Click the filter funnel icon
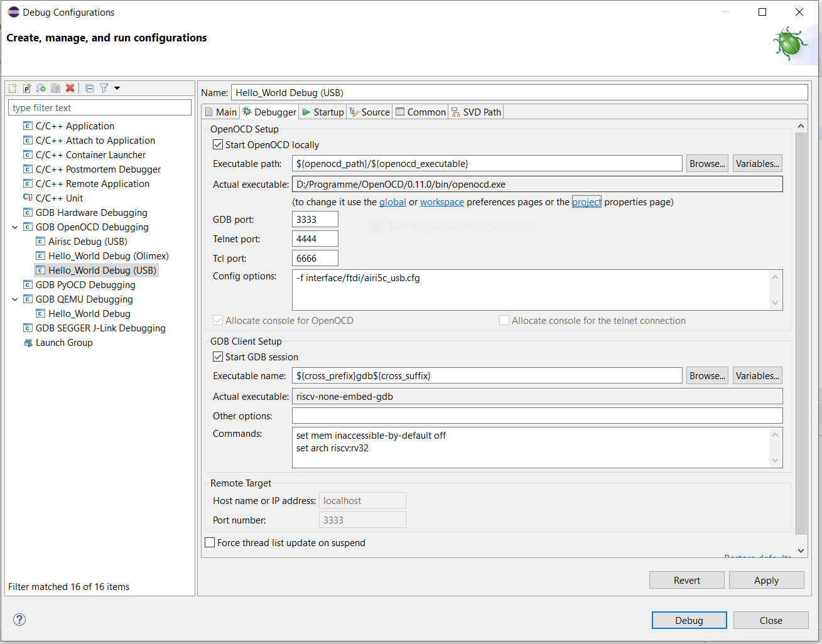 [x=104, y=89]
